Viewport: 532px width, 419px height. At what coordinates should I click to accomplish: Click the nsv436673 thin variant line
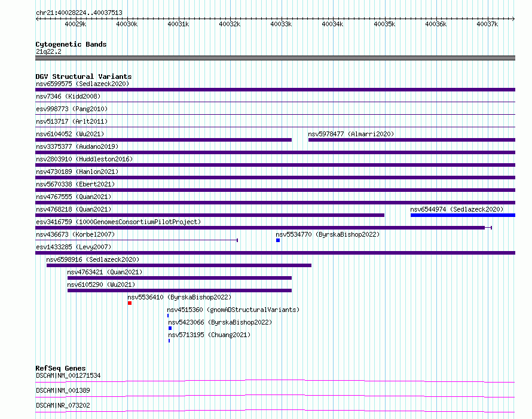coord(136,240)
